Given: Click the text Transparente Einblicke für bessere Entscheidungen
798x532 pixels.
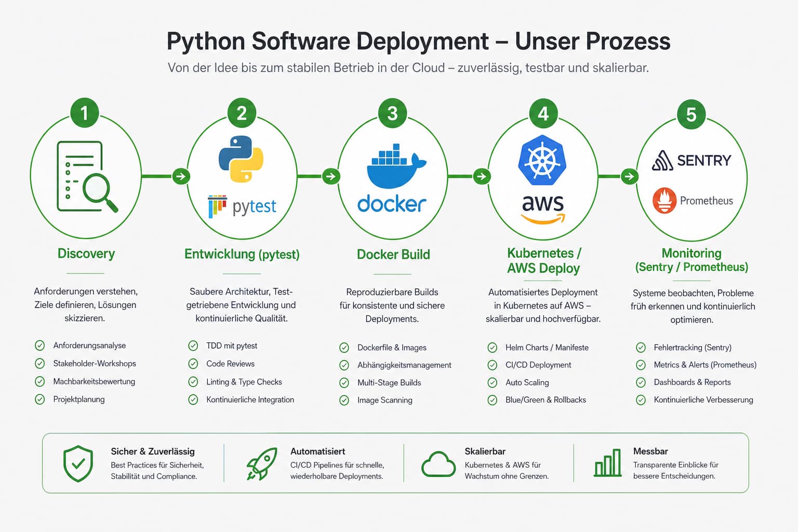Looking at the screenshot, I should coord(675,470).
